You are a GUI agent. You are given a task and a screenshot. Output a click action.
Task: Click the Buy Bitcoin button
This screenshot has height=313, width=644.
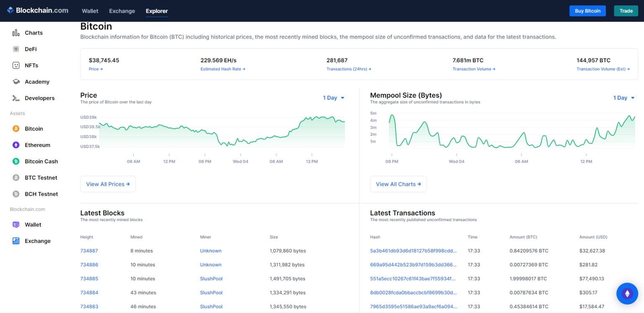[587, 10]
